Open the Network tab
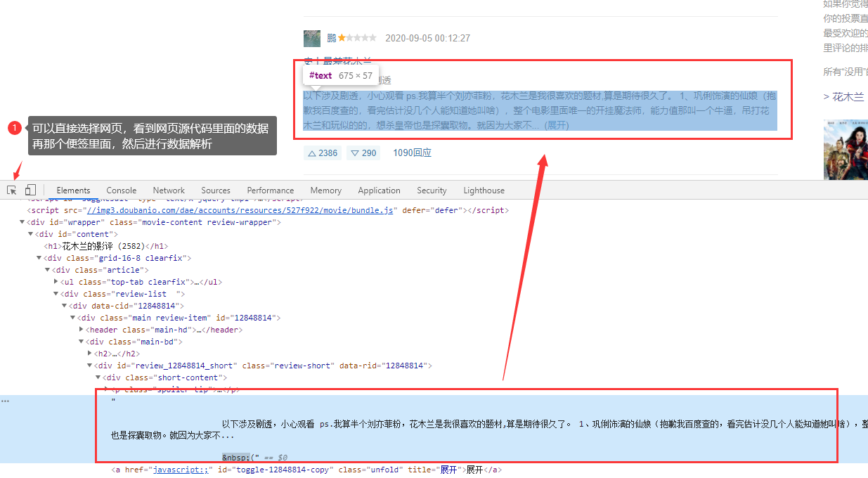This screenshot has height=478, width=868. pyautogui.click(x=169, y=190)
